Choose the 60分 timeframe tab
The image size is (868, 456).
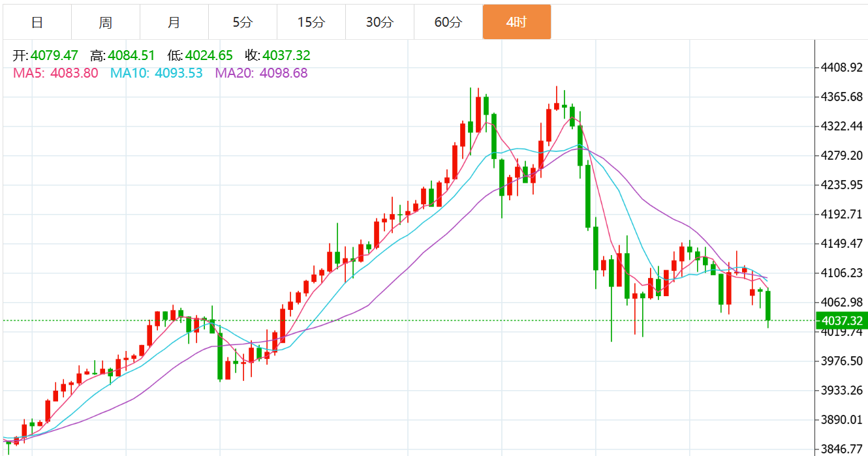pyautogui.click(x=448, y=22)
